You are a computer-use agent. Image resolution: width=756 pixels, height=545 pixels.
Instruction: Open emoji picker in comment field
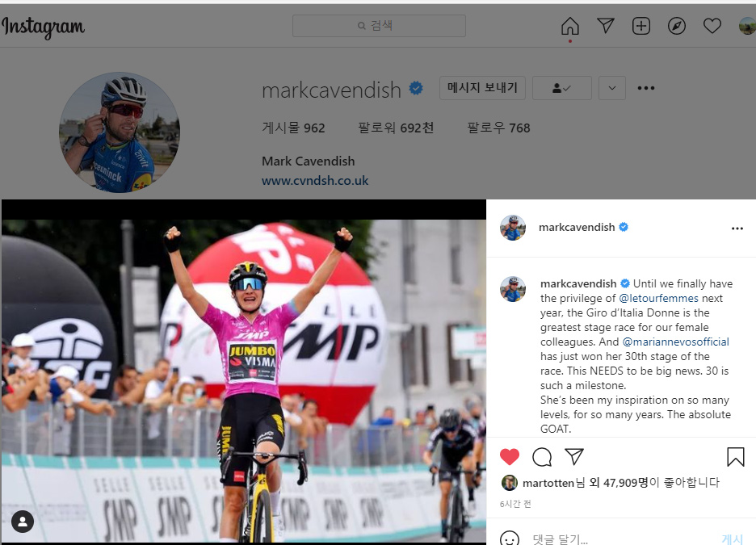[510, 538]
